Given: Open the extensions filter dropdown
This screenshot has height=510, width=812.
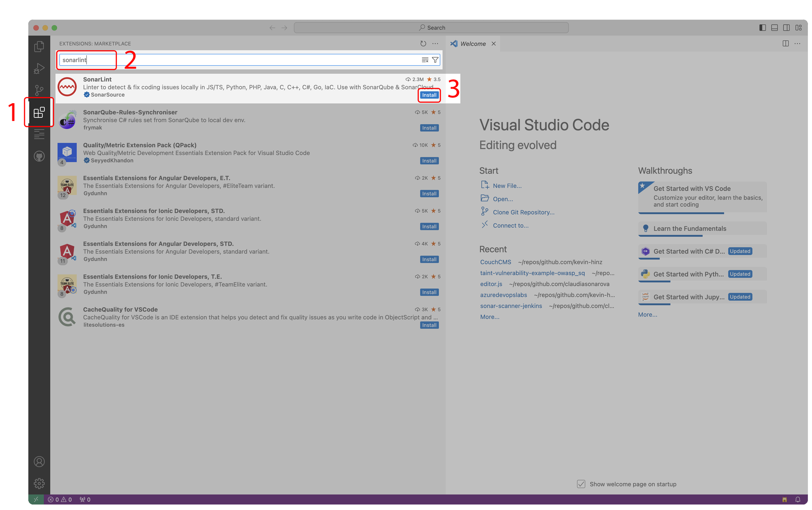Looking at the screenshot, I should point(435,60).
